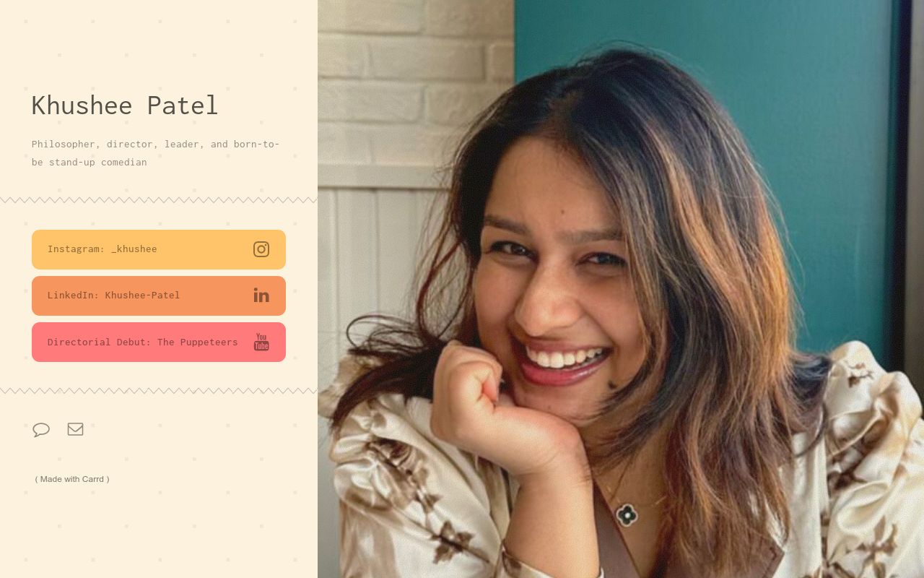Click the YouTube logo icon
This screenshot has width=924, height=578.
[261, 342]
